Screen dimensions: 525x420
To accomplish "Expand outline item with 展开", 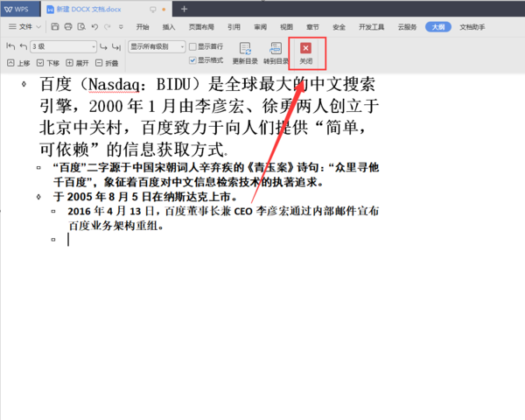I will [x=77, y=63].
